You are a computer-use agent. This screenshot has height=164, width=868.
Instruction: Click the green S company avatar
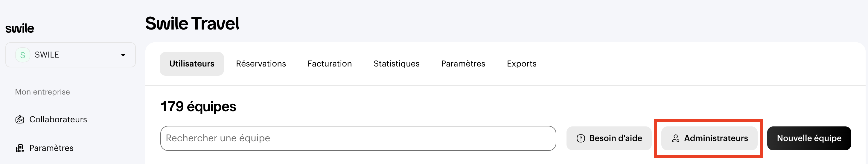coord(22,55)
